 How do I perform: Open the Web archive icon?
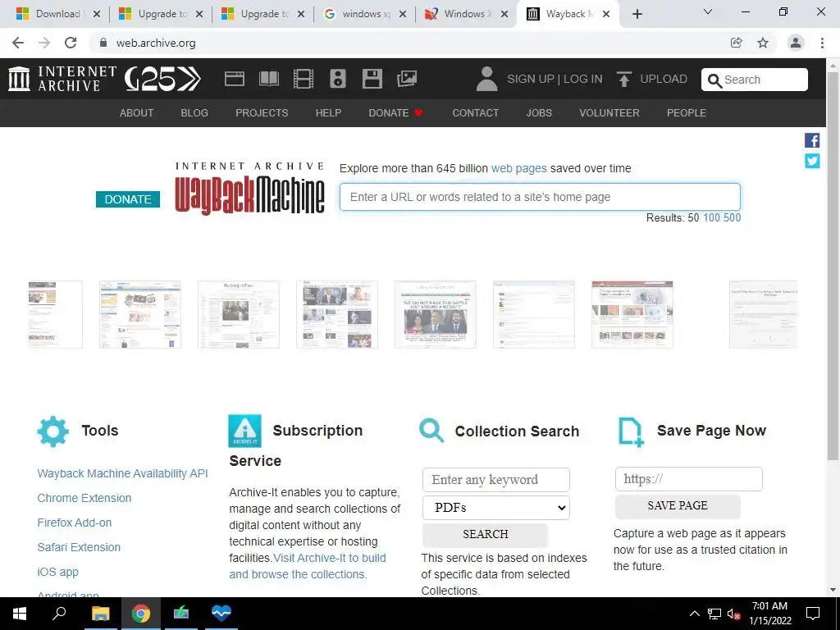(x=234, y=79)
